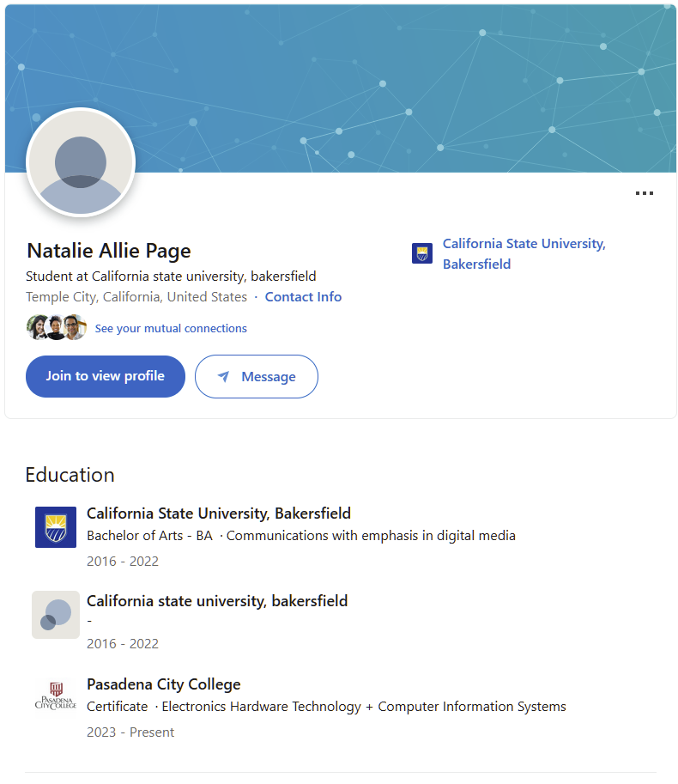Screen dimensions: 678x784
Task: Click the CSU Bakersfield logo in Education
Action: [56, 527]
